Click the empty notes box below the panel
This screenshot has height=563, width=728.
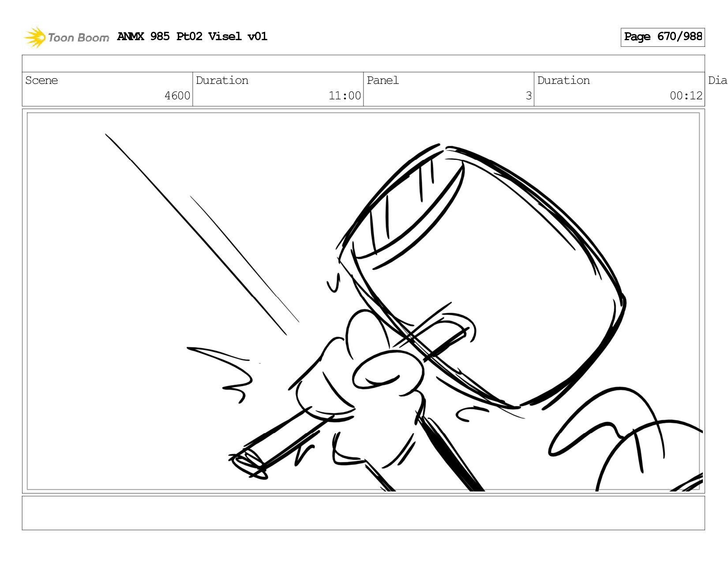tap(363, 513)
